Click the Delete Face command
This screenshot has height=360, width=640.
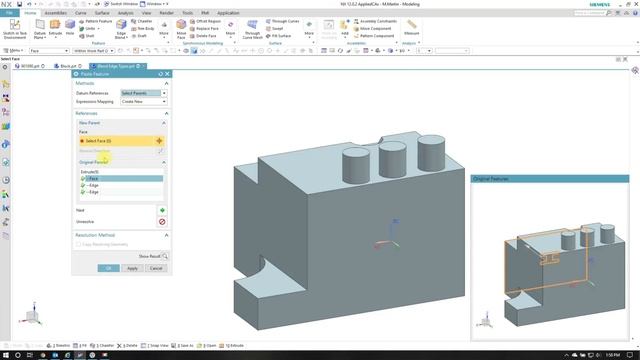(203, 36)
